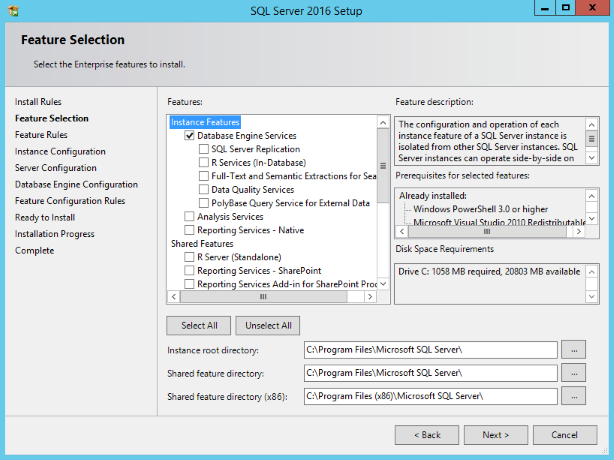The height and width of the screenshot is (460, 614).
Task: Select Install Rules step in sidebar
Action: coord(38,102)
